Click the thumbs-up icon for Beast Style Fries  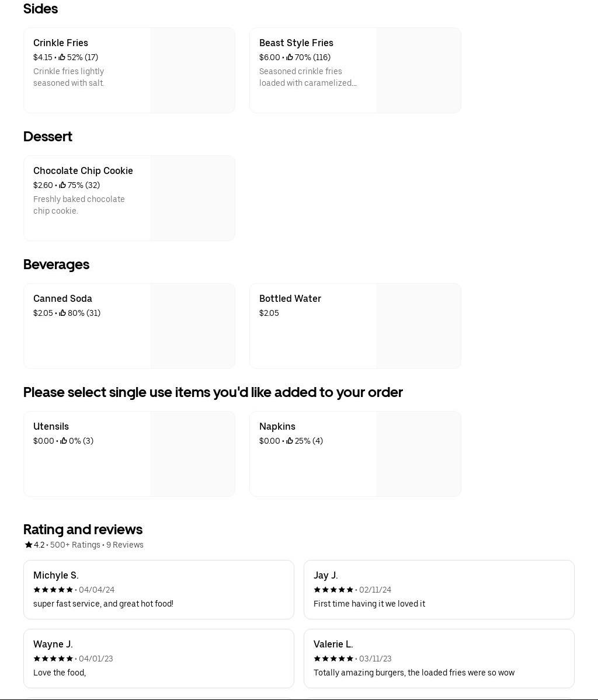[290, 57]
